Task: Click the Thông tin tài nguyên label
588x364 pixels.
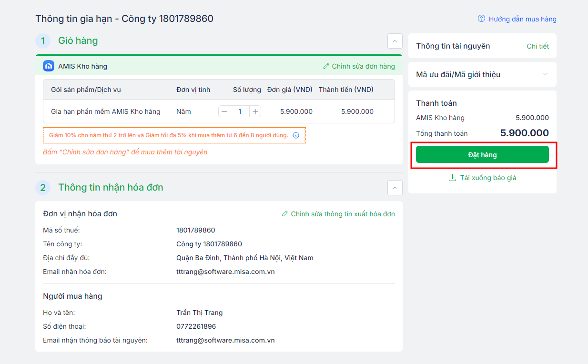Action: [x=453, y=46]
